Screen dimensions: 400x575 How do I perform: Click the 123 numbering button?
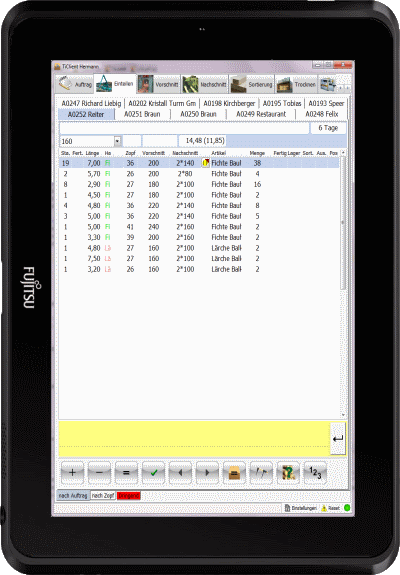[315, 473]
